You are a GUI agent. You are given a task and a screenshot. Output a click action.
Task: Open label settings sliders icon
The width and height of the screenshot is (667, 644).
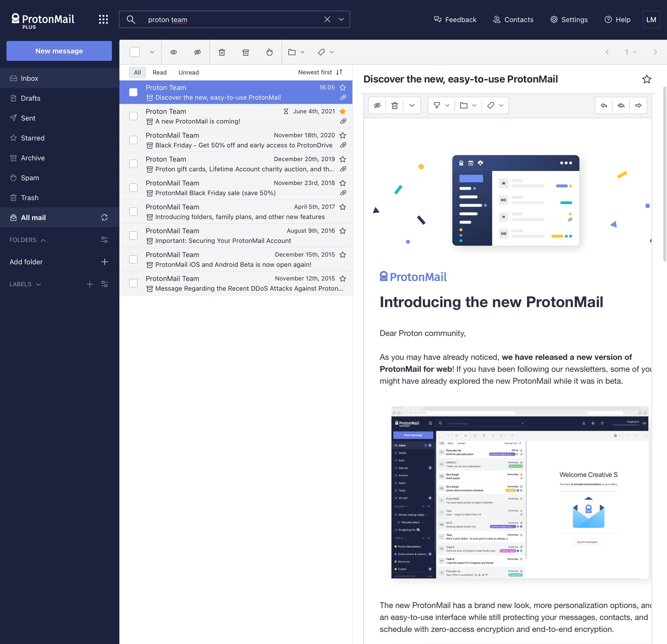click(x=104, y=284)
